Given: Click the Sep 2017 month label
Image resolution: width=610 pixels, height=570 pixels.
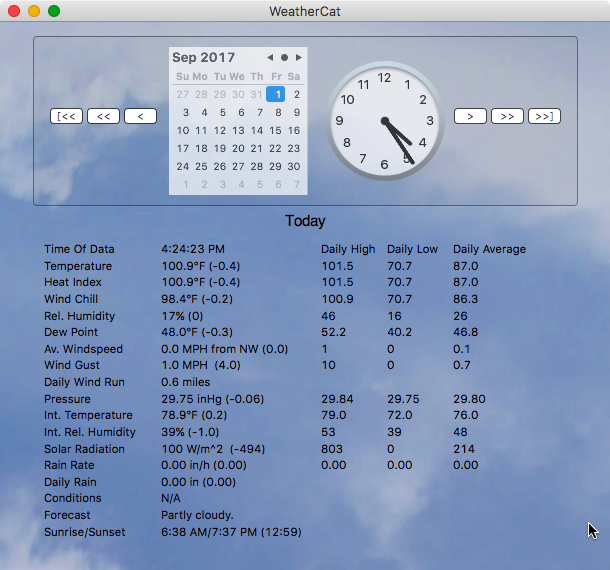Looking at the screenshot, I should point(203,58).
